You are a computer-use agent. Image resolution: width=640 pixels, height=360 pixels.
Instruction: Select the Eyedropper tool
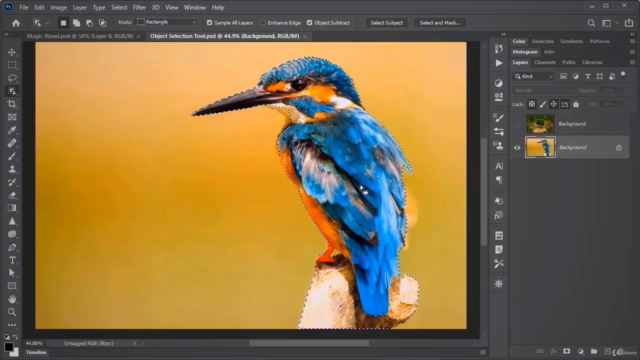tap(12, 130)
